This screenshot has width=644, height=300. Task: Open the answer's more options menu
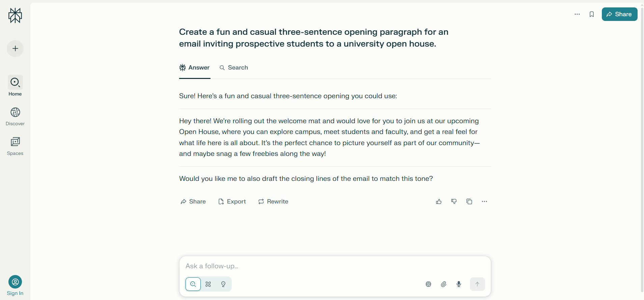point(484,201)
